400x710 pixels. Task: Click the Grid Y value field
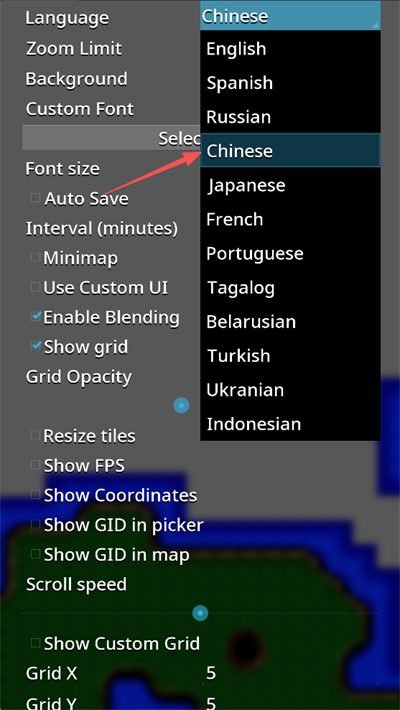[290, 702]
